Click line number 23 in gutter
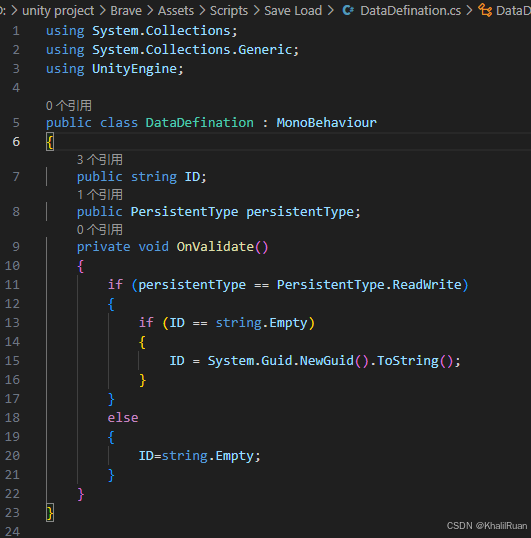The width and height of the screenshot is (531, 538). 12,513
